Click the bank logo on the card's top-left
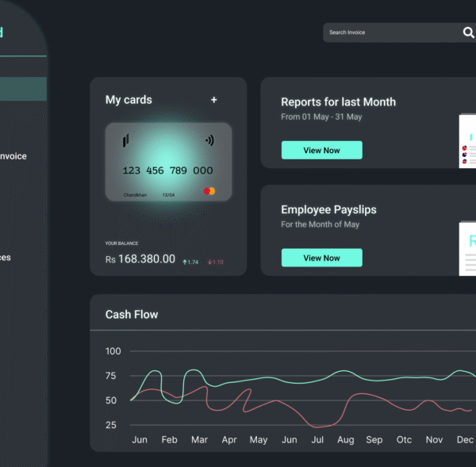 pyautogui.click(x=125, y=140)
